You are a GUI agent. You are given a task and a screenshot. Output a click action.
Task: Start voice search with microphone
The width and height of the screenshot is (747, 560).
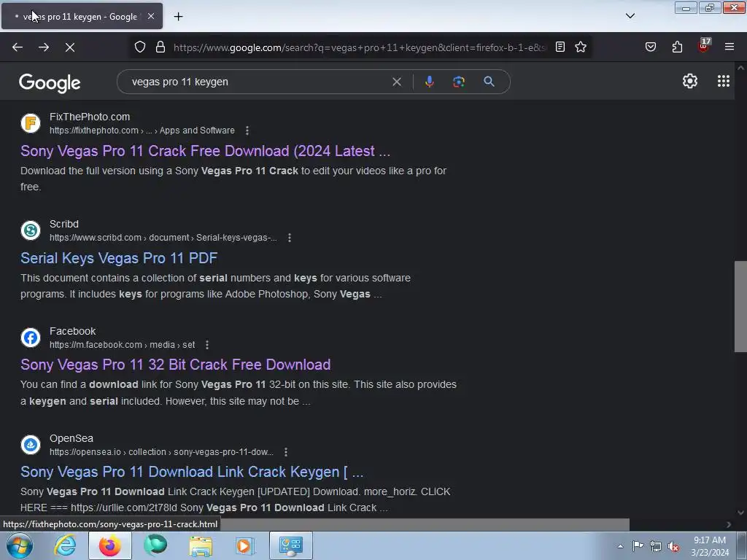429,82
